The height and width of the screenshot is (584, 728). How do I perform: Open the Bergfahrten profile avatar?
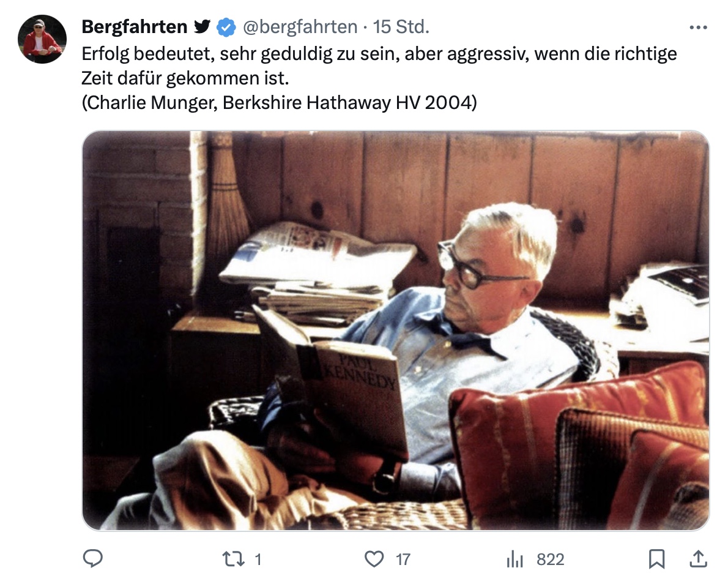coord(42,39)
